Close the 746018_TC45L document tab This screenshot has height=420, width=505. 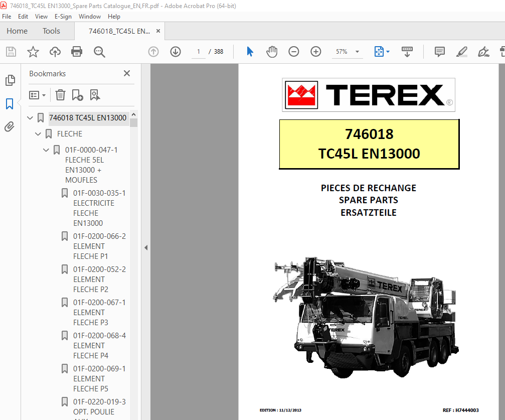pos(158,31)
